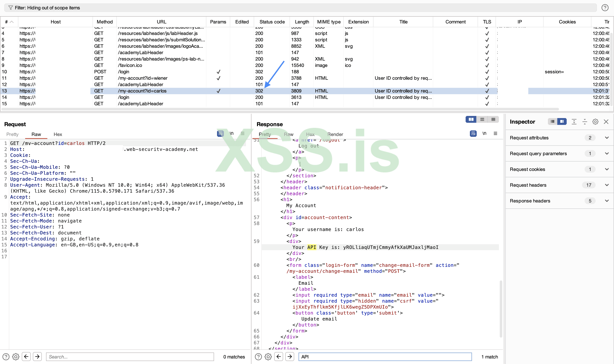Toggle word wrap in Request pane
Screen dimensions: 614x364
(x=220, y=133)
